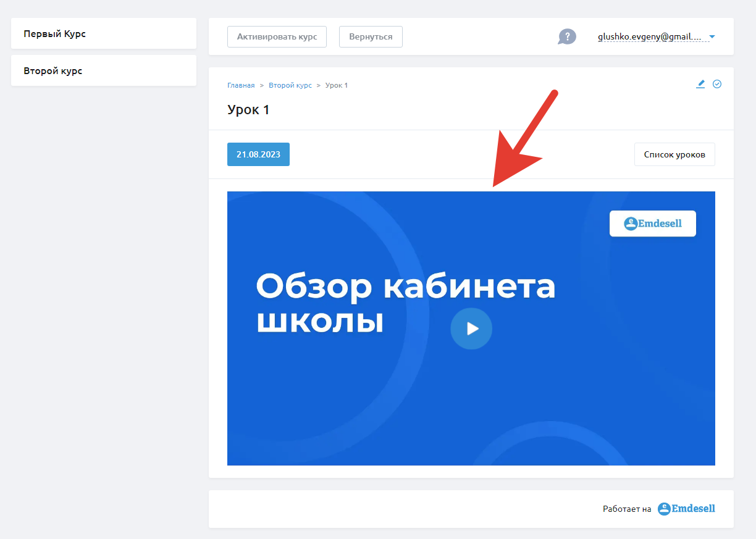This screenshot has width=756, height=539.
Task: Click the "Работает на" footer text
Action: click(x=627, y=509)
